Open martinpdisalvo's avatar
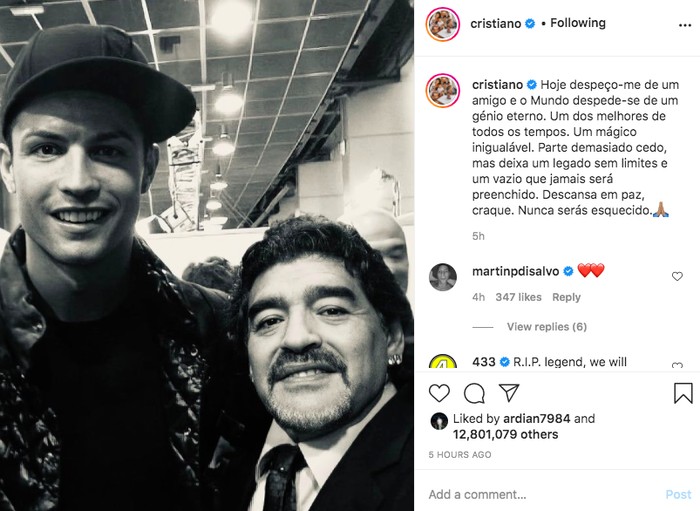Viewport: 700px width, 511px height. point(443,277)
